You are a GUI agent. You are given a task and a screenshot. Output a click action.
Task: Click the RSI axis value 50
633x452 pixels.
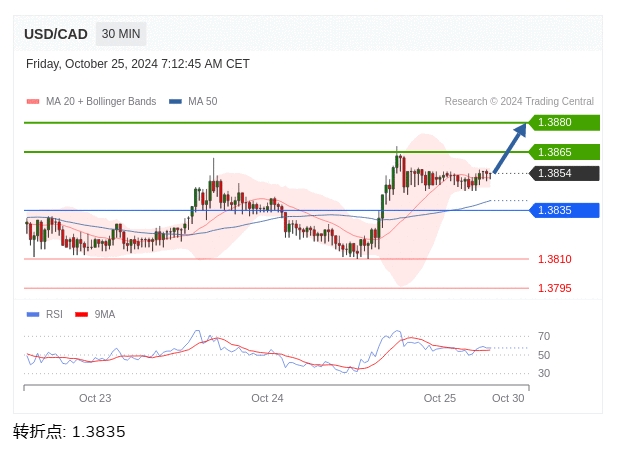pos(544,355)
